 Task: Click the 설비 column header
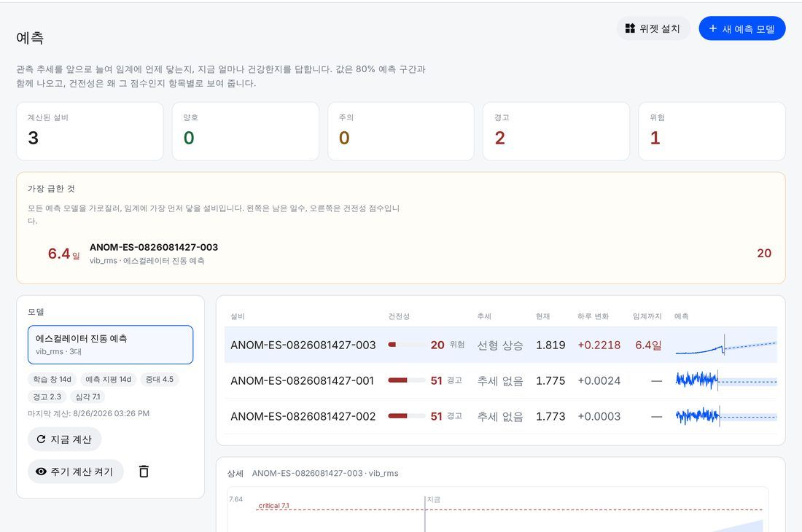pyautogui.click(x=238, y=316)
